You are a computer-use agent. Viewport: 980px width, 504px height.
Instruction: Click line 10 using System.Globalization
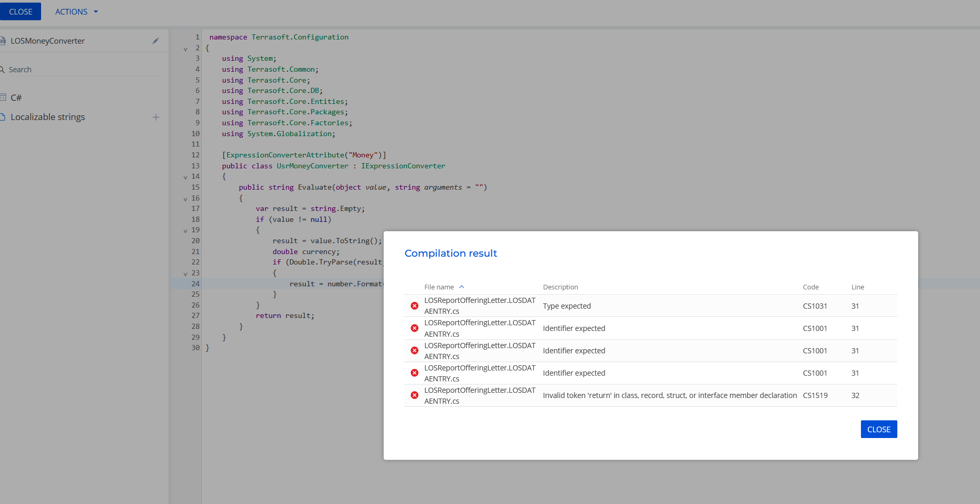click(x=278, y=134)
